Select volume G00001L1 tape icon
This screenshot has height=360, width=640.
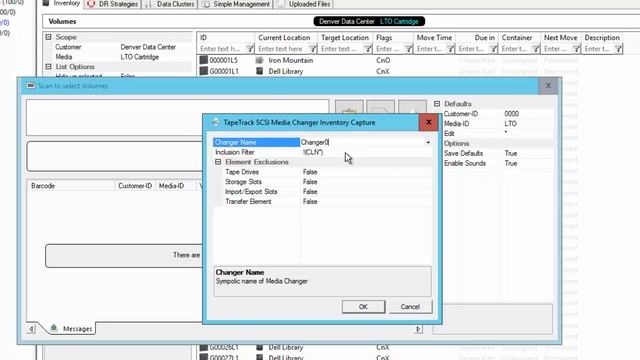204,71
